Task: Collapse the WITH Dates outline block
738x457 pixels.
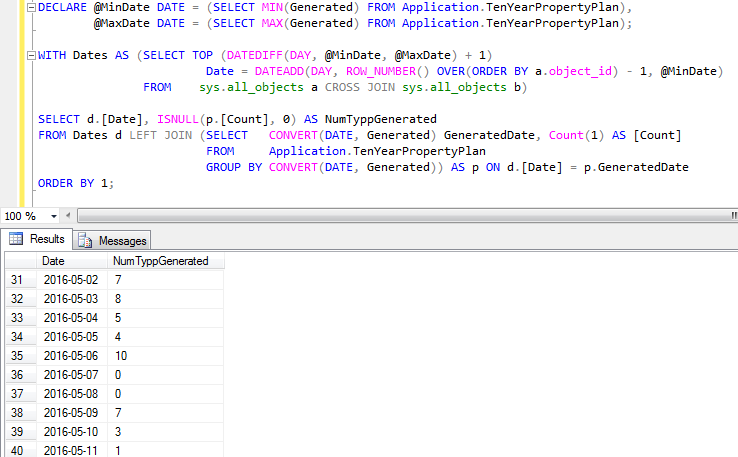Action: point(31,56)
